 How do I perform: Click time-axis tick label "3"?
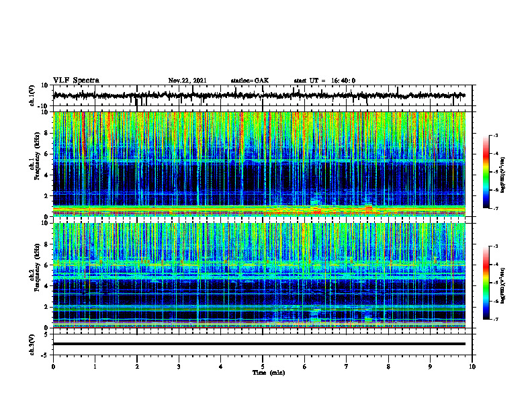pyautogui.click(x=179, y=367)
